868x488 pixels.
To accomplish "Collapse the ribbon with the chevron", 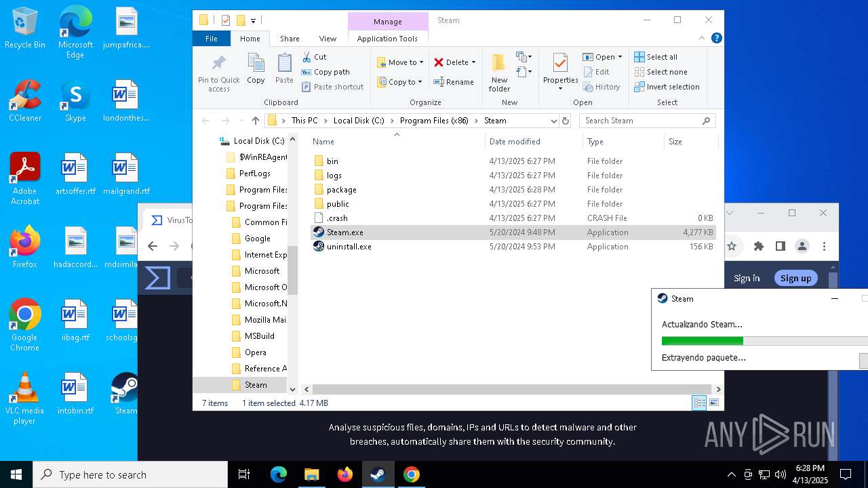I will pyautogui.click(x=703, y=39).
